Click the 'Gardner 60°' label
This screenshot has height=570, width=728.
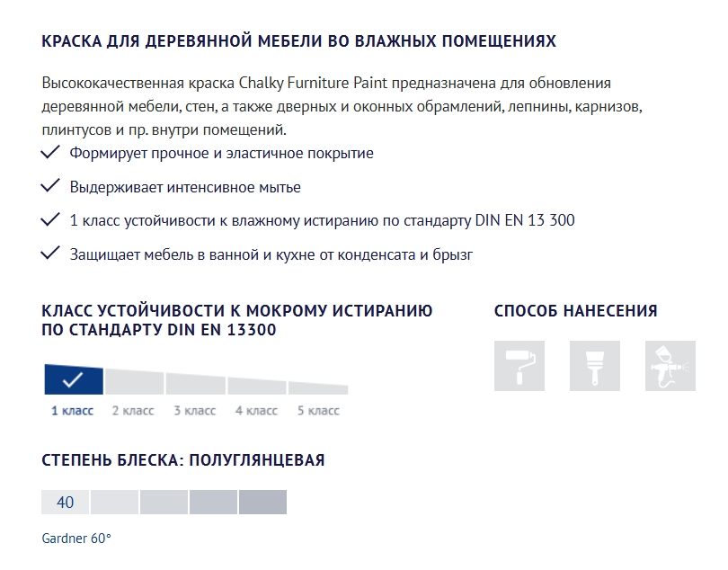click(x=76, y=539)
